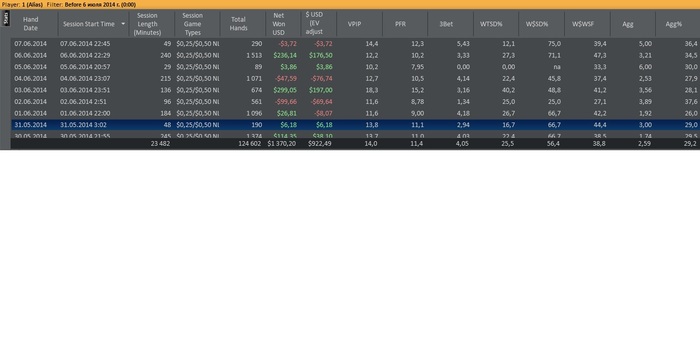
Task: Sort by WTSD% column header
Action: 492,24
